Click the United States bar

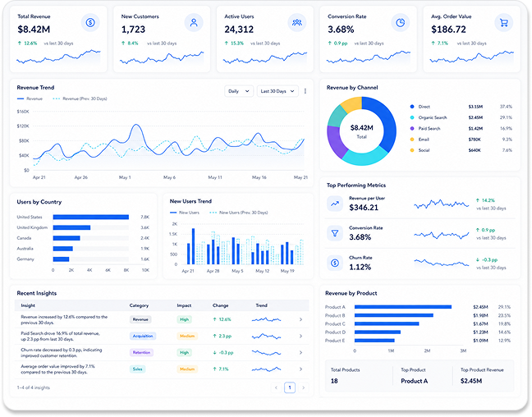[91, 218]
